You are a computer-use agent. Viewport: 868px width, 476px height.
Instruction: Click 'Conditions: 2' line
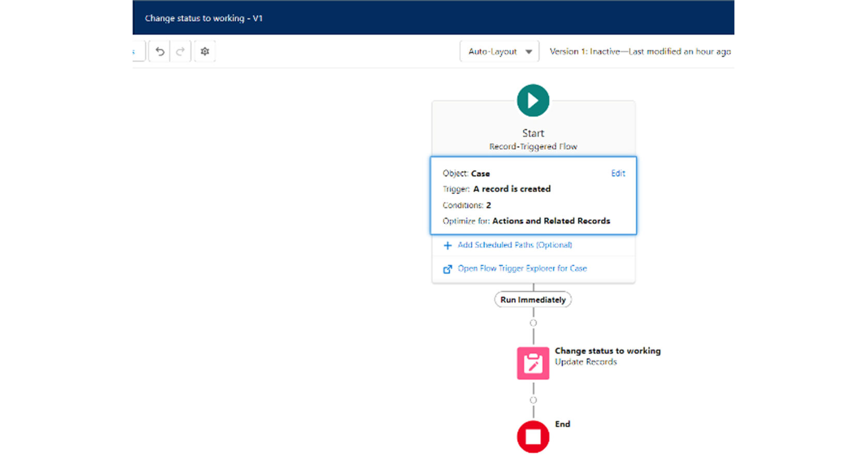coord(467,205)
